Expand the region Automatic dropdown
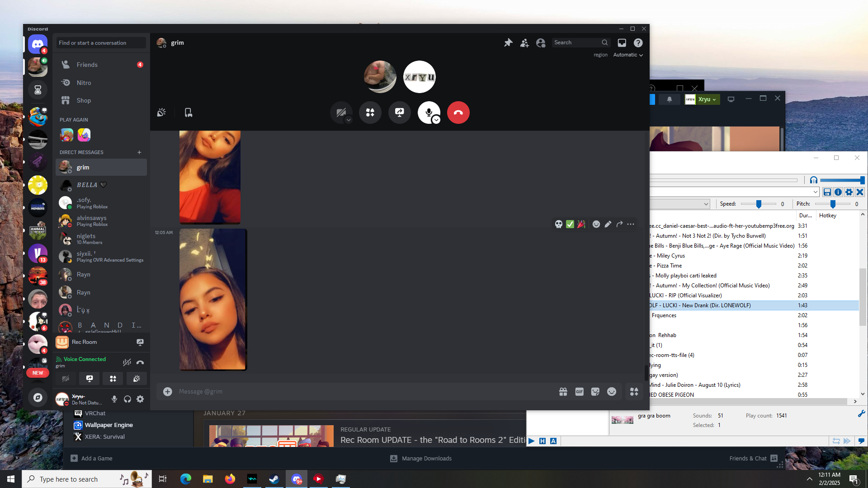This screenshot has height=488, width=868. point(628,55)
